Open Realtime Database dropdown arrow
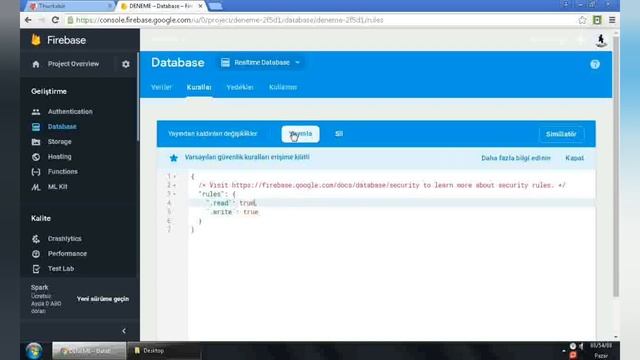This screenshot has width=640, height=360. [x=298, y=62]
